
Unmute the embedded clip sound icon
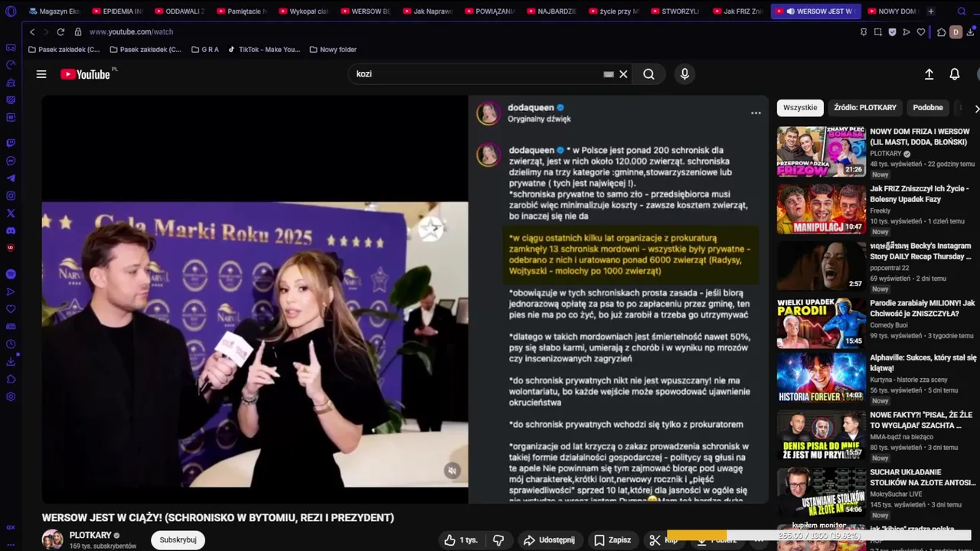[x=452, y=471]
